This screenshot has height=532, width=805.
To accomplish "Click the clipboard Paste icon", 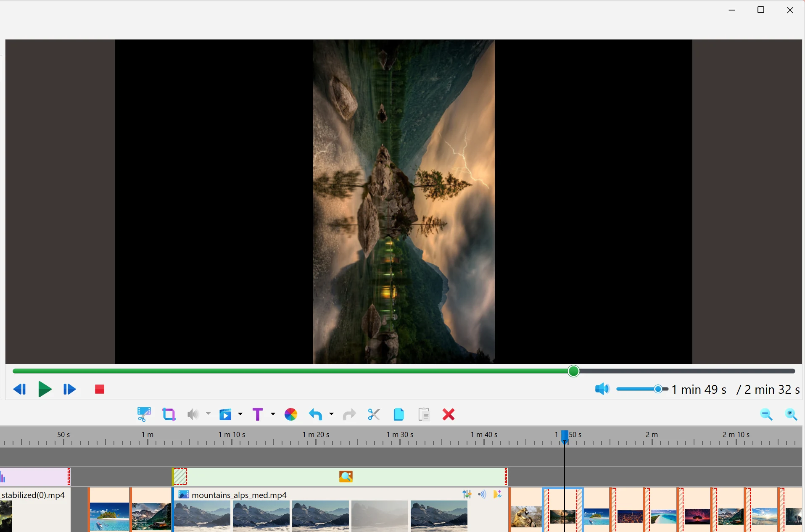I will 424,414.
